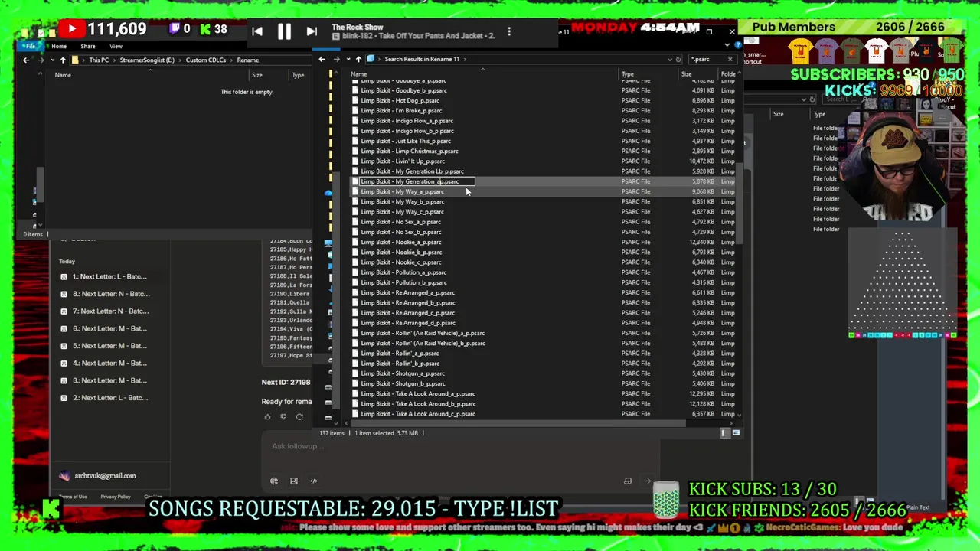The height and width of the screenshot is (551, 980).
Task: Select Custom CDLCs breadcrumb segment
Action: (x=205, y=60)
